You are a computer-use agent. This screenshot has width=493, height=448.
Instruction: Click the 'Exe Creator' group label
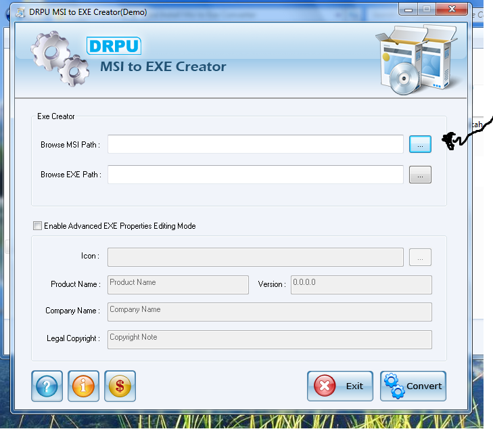coord(56,116)
